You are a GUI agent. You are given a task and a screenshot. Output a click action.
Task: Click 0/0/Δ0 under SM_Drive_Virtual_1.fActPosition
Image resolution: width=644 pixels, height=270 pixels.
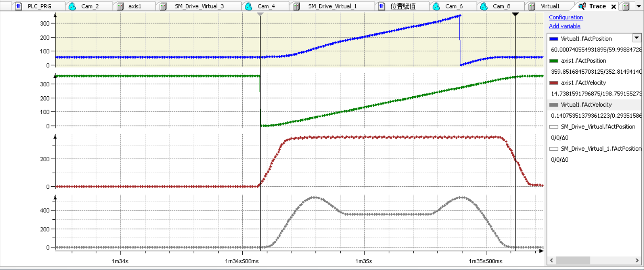pos(559,159)
